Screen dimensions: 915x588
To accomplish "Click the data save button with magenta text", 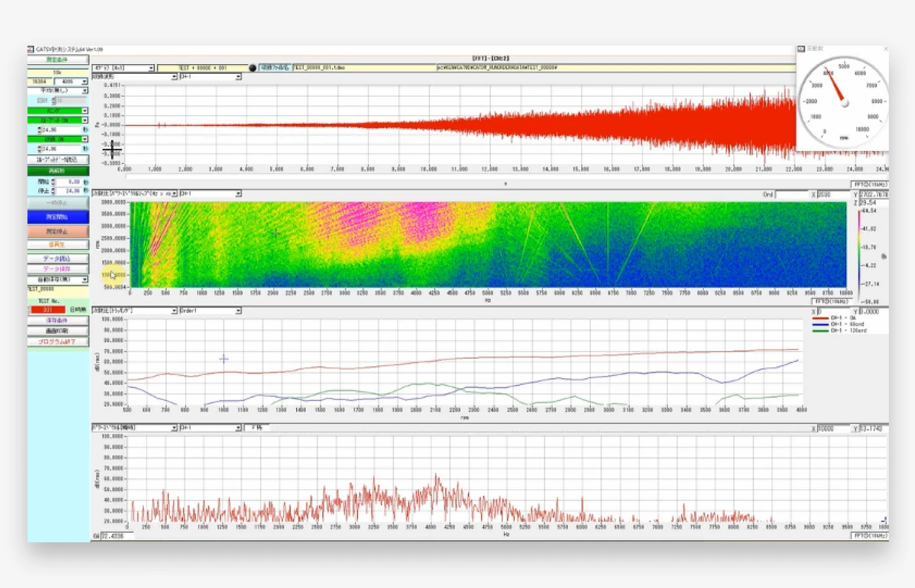I will (58, 269).
